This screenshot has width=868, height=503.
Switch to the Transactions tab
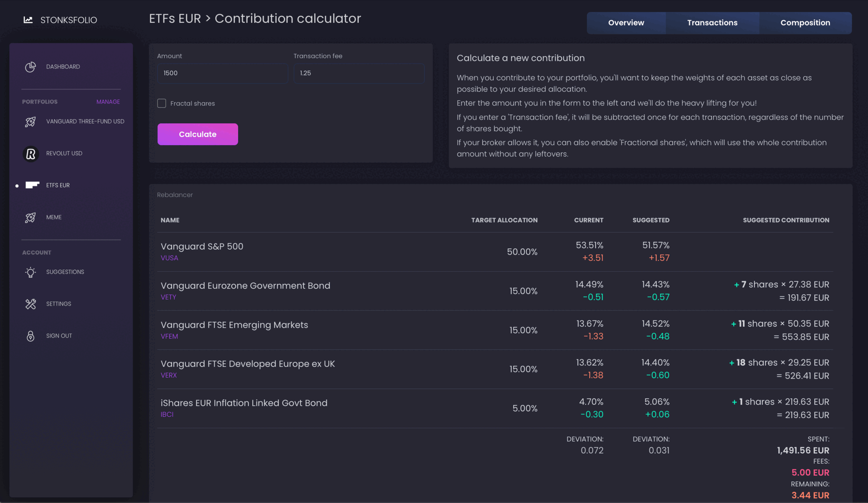[712, 23]
